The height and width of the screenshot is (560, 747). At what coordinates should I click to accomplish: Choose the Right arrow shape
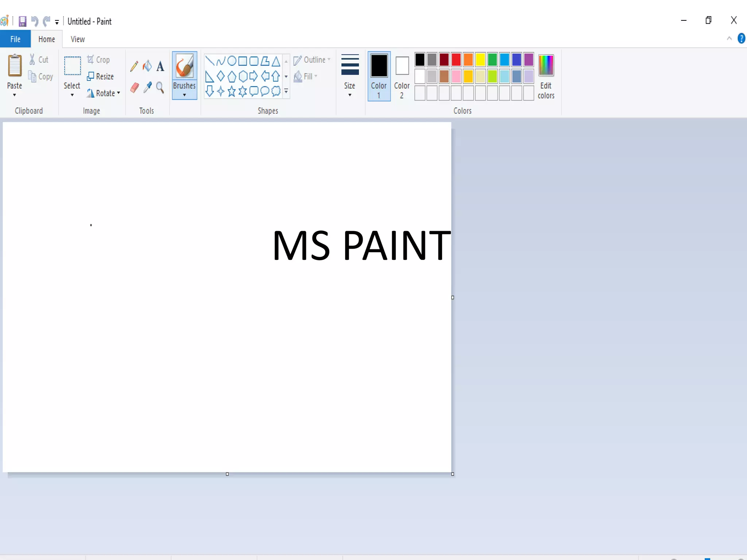pyautogui.click(x=254, y=76)
